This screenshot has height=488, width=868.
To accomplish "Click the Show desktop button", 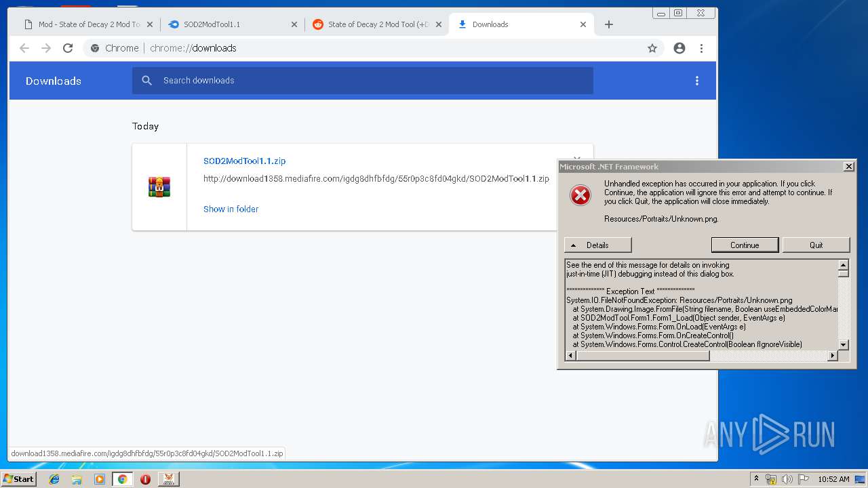I will click(860, 479).
